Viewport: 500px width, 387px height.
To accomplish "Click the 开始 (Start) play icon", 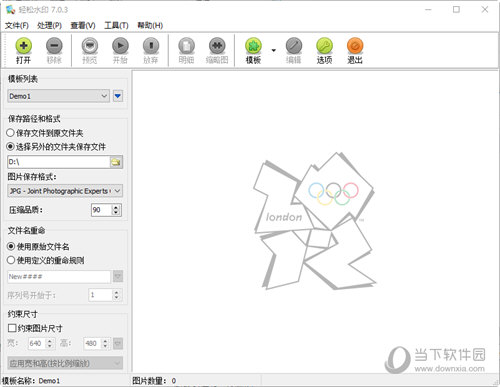I will tap(120, 45).
